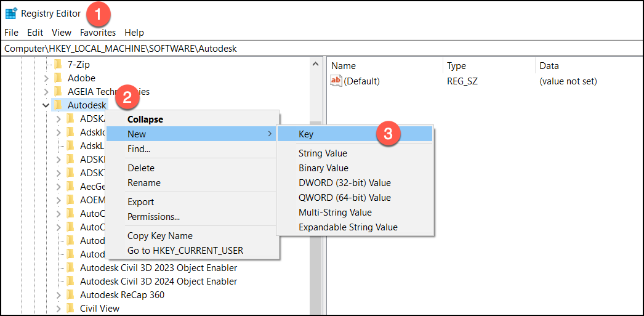
Task: Click the Autodesk ReCap 360 folder icon
Action: (70, 294)
